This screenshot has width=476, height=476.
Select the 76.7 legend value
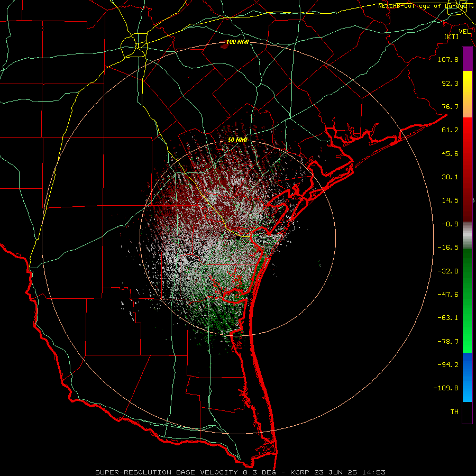coord(450,106)
